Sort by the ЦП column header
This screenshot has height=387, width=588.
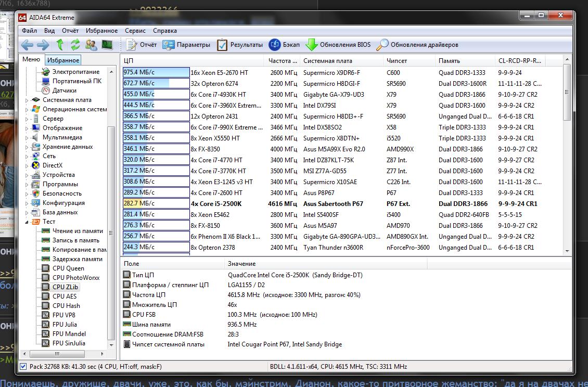193,61
